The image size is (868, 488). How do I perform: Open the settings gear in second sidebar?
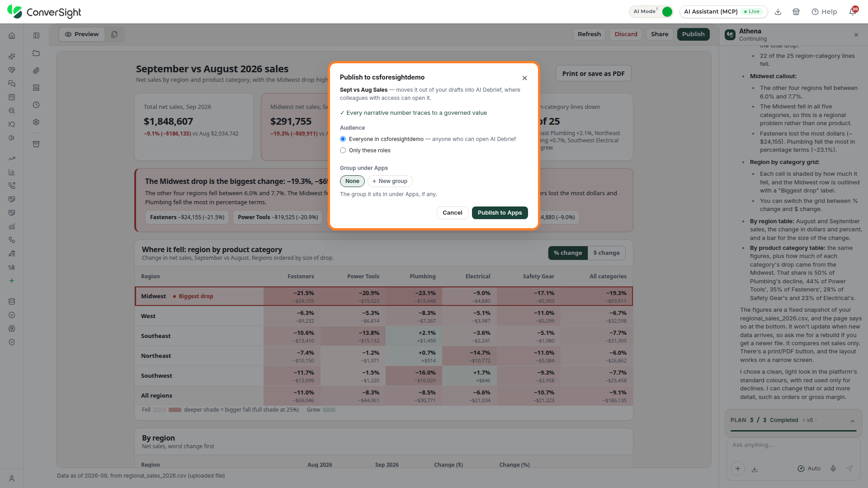36,122
